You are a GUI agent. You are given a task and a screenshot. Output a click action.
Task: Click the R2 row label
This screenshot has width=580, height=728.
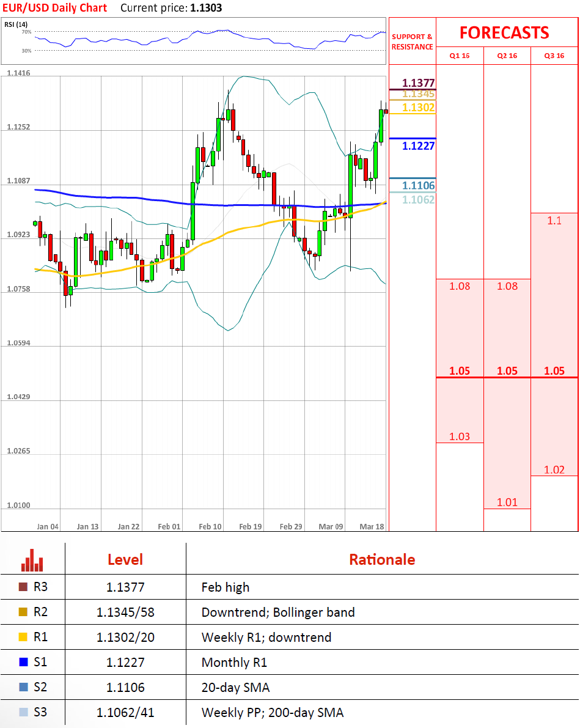coord(40,612)
